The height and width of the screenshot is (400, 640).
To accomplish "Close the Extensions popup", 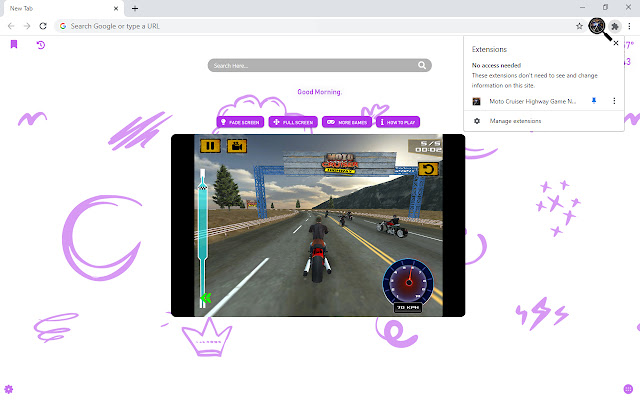I will tap(616, 43).
